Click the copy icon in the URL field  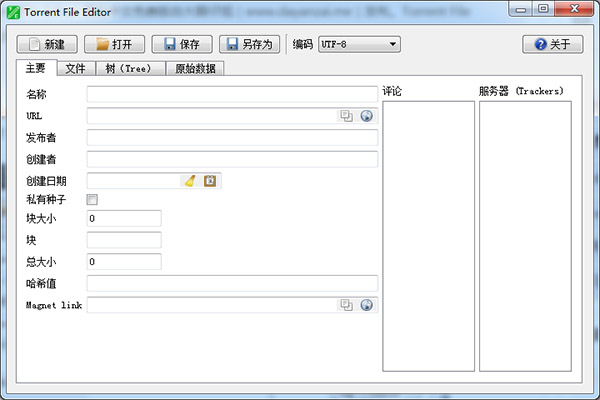click(x=347, y=116)
